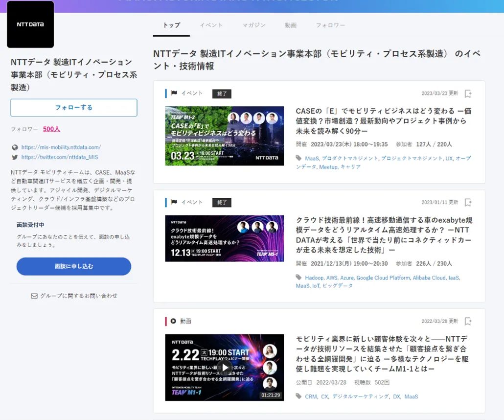This screenshot has height=420, width=504.
Task: Select the Meetup tag
Action: (328, 167)
